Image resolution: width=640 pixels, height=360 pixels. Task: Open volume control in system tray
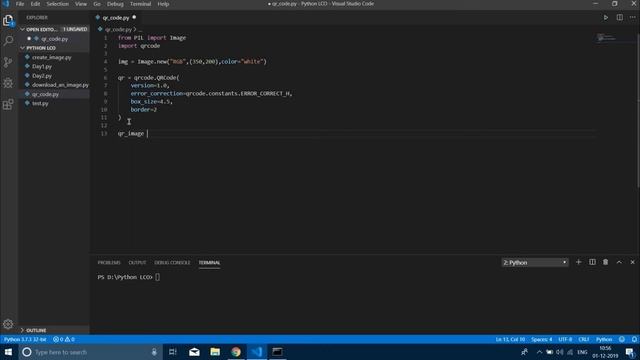coord(560,352)
